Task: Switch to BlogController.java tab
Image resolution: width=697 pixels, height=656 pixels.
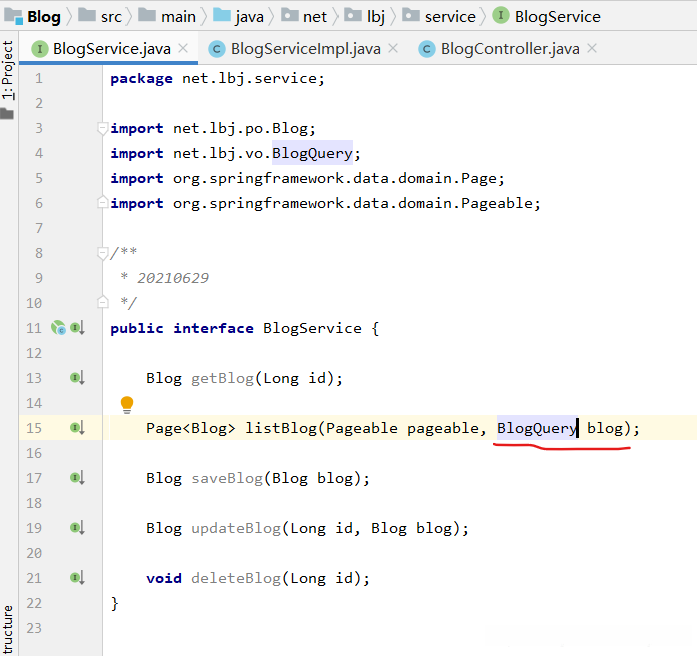Action: tap(510, 48)
